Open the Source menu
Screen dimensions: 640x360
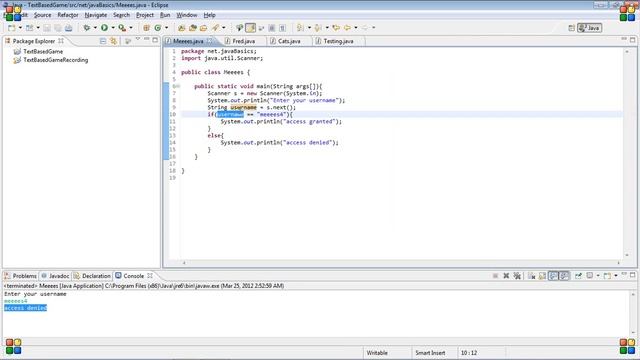pyautogui.click(x=42, y=15)
